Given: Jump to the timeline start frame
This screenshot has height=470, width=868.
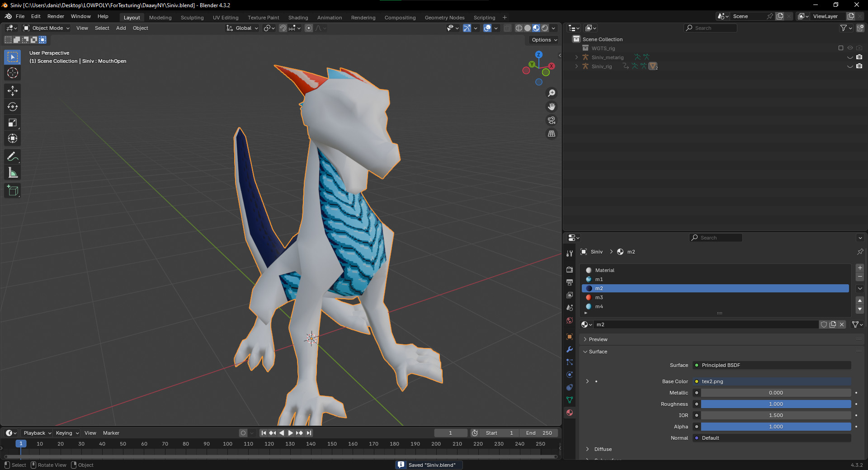Looking at the screenshot, I should 264,433.
